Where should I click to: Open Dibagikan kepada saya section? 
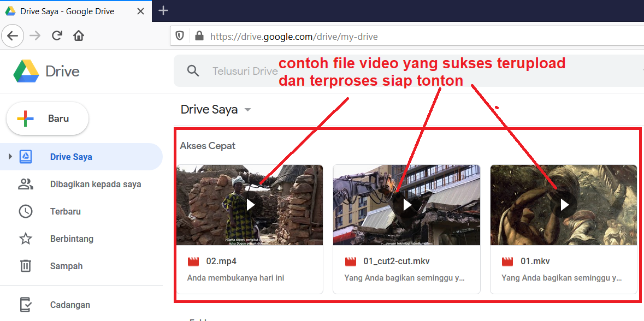(x=95, y=184)
